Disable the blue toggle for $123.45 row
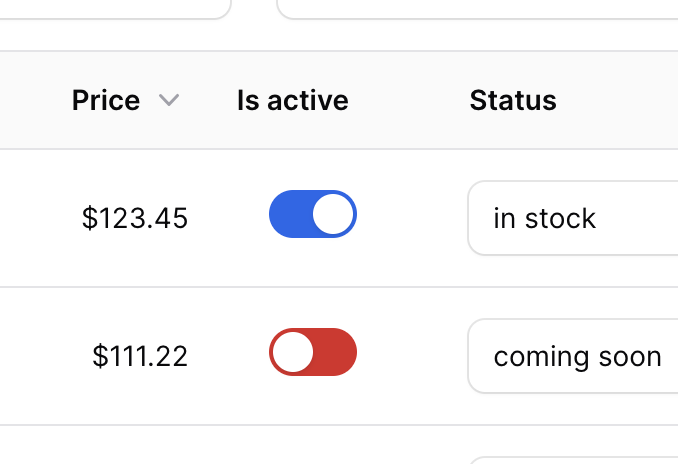The height and width of the screenshot is (464, 678). click(313, 214)
